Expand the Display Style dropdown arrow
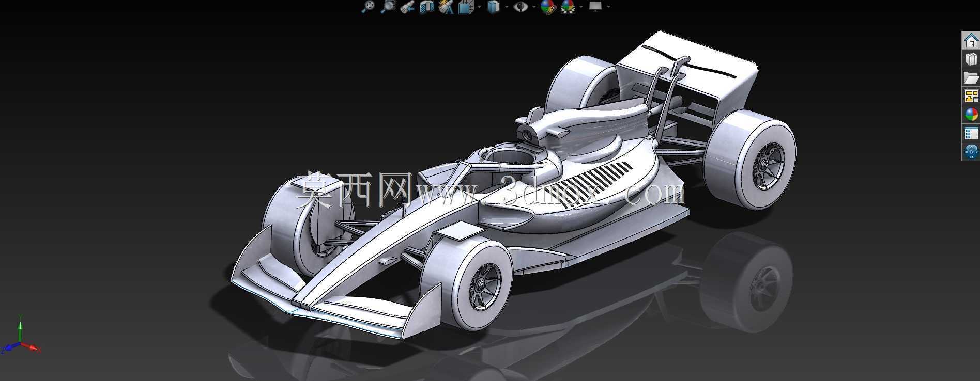 point(507,7)
